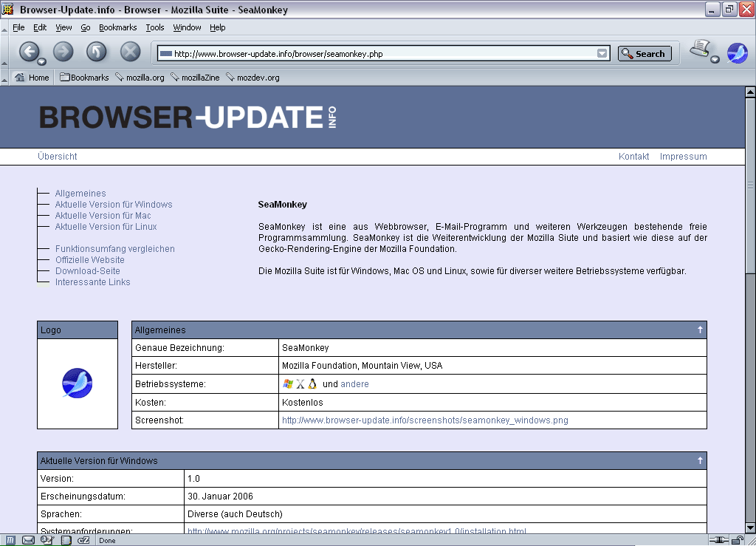Screen dimensions: 756x546
Task: Collapse the menu bar using its grippy
Action: coord(4,28)
